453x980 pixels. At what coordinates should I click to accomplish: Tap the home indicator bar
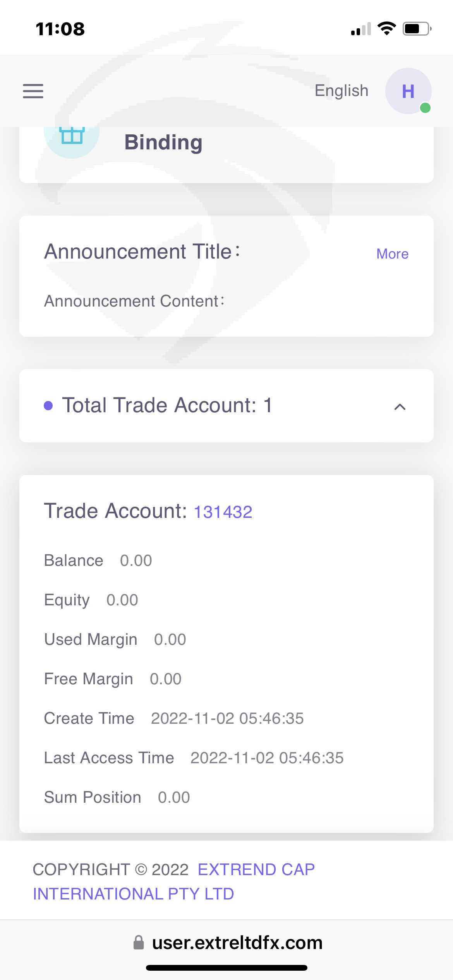[x=226, y=968]
